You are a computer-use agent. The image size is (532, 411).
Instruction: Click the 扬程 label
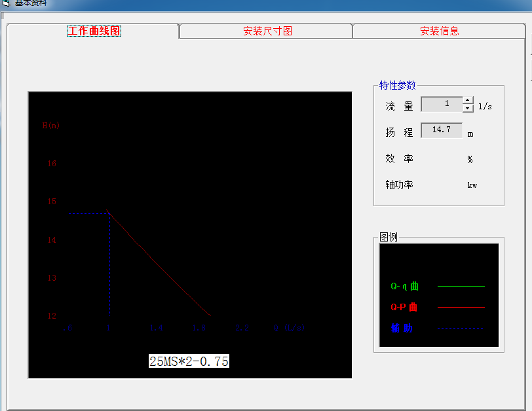pyautogui.click(x=399, y=132)
